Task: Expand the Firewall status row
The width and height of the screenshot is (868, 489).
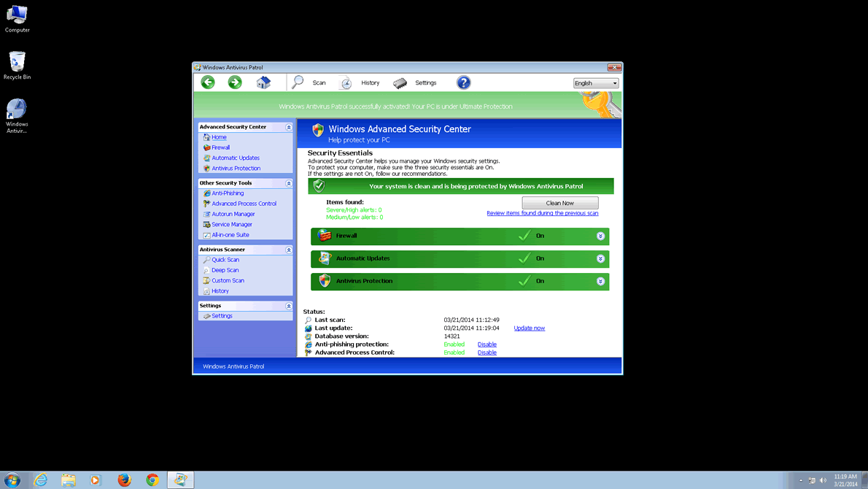Action: (x=600, y=236)
